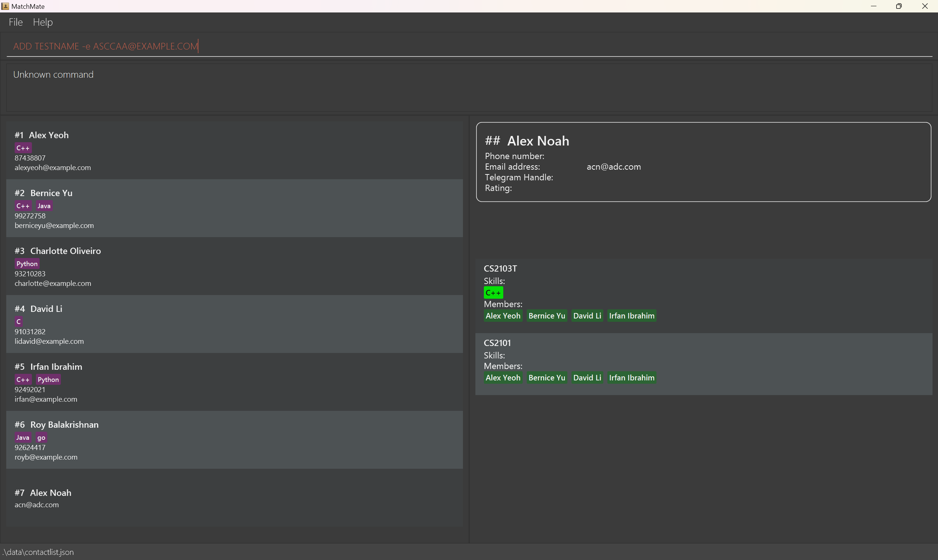Click phone number 87438807
The width and height of the screenshot is (938, 560).
coord(30,158)
